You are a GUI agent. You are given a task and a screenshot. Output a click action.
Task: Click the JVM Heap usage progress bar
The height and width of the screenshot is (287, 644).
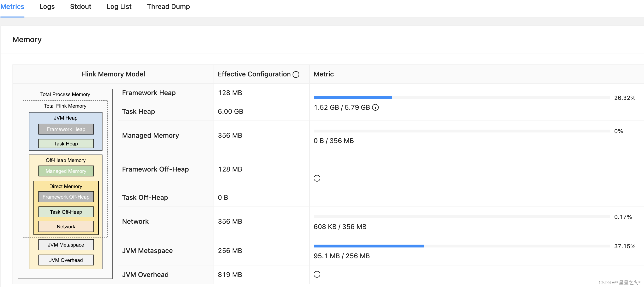tap(461, 98)
